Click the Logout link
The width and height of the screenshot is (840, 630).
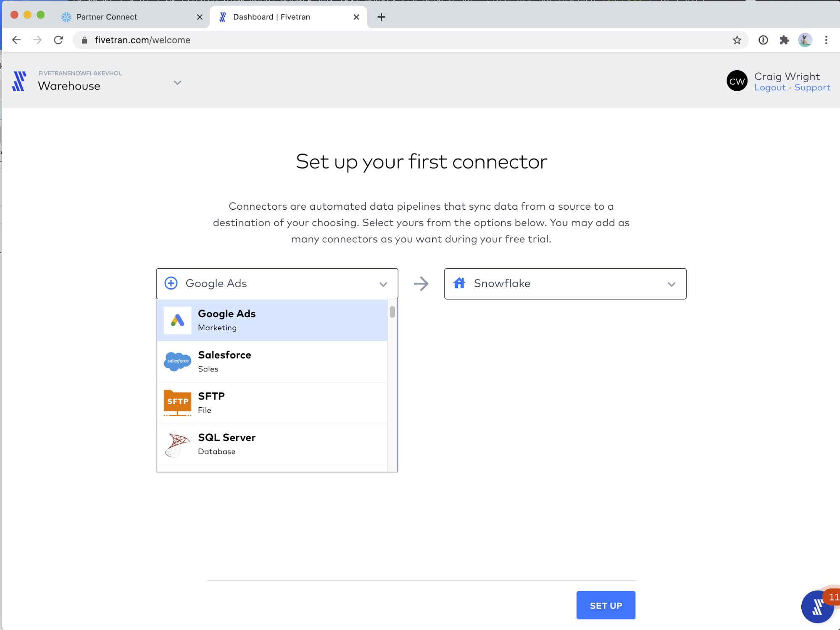pos(769,88)
